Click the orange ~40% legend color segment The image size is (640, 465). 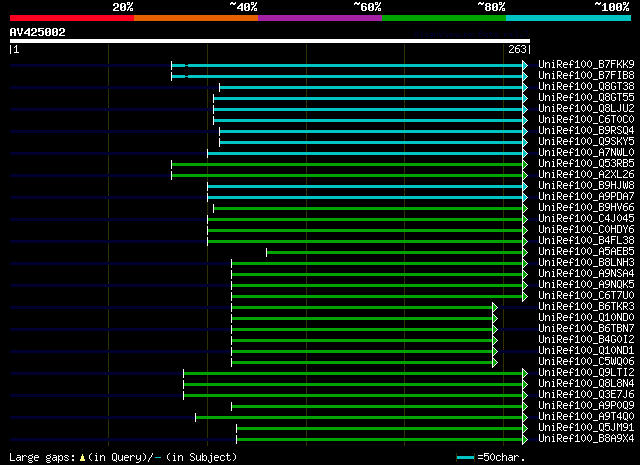pos(196,18)
